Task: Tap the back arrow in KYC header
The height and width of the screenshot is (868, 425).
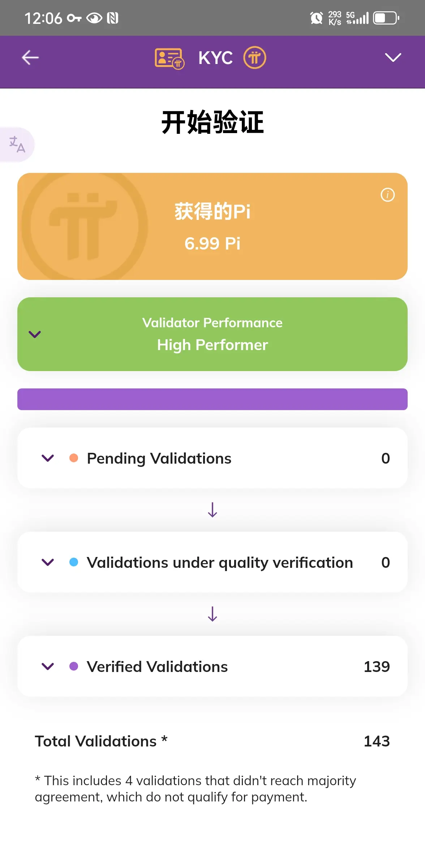Action: pyautogui.click(x=30, y=58)
